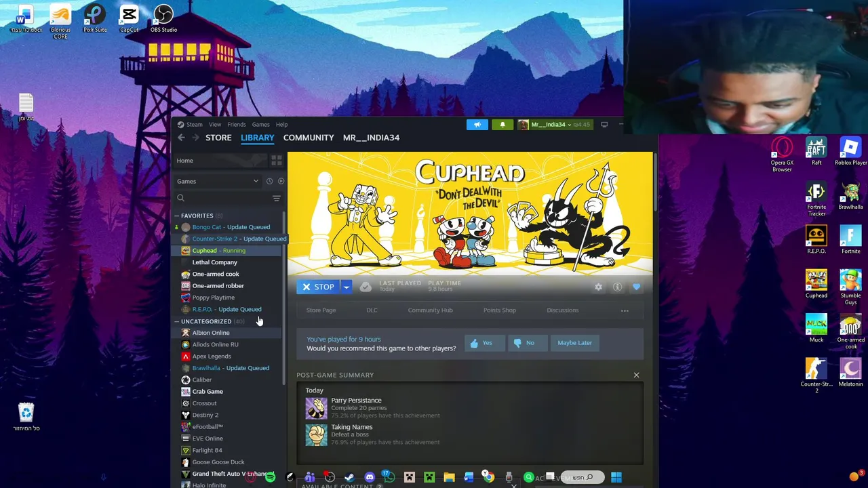Collapse the UNCATEGORIZED category

[x=177, y=321]
